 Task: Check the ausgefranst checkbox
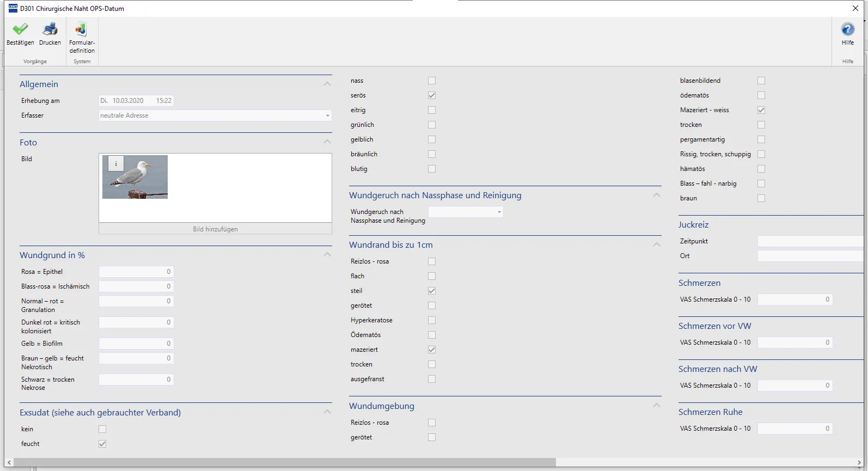(432, 379)
